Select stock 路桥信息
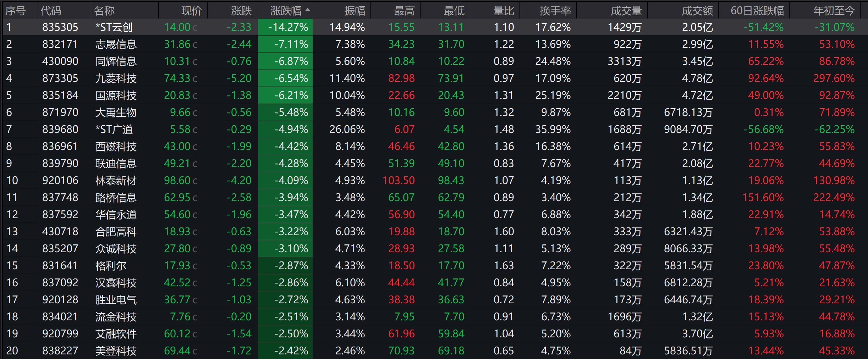Image resolution: width=868 pixels, height=359 pixels. (116, 198)
